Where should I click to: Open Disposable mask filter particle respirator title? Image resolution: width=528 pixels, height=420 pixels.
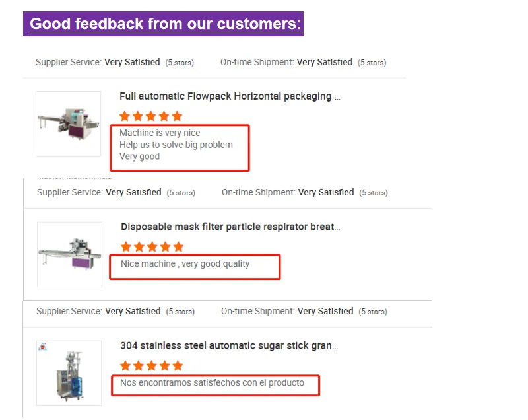230,227
